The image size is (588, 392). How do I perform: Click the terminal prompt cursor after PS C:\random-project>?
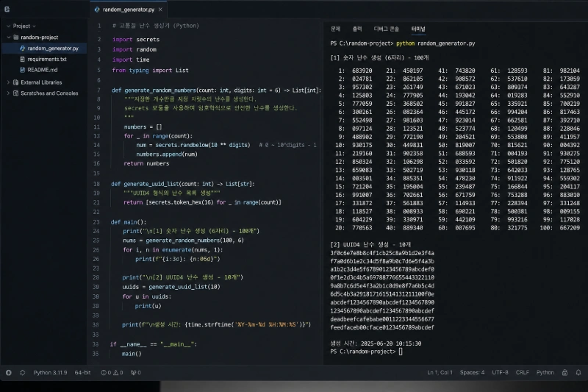coord(401,352)
